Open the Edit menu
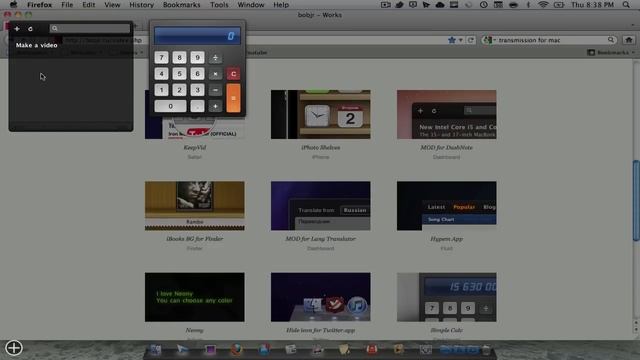This screenshot has height=360, width=640. (89, 5)
